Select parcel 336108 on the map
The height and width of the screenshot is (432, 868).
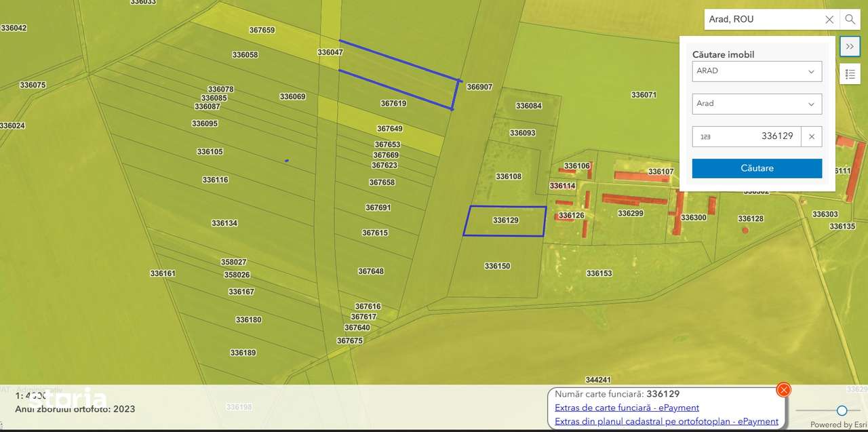click(x=509, y=176)
